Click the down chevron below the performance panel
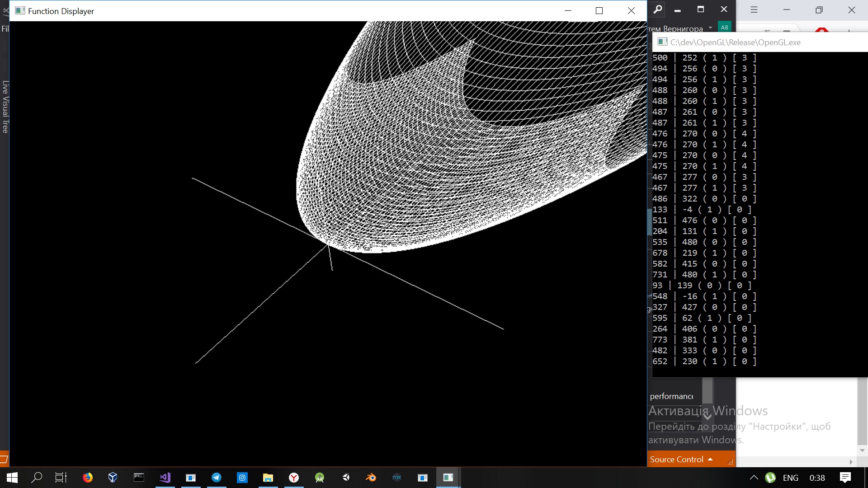Image resolution: width=868 pixels, height=488 pixels. click(708, 417)
